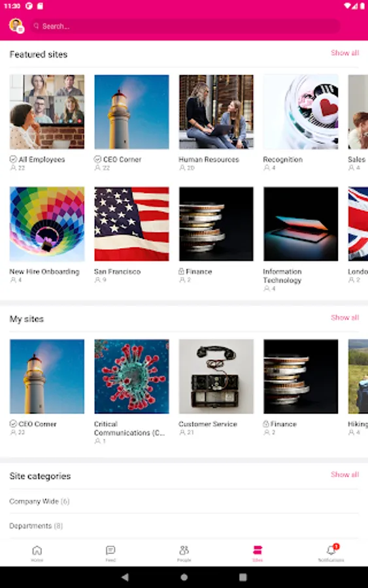Open the Recognition site thumbnail
This screenshot has width=368, height=588.
pos(301,112)
